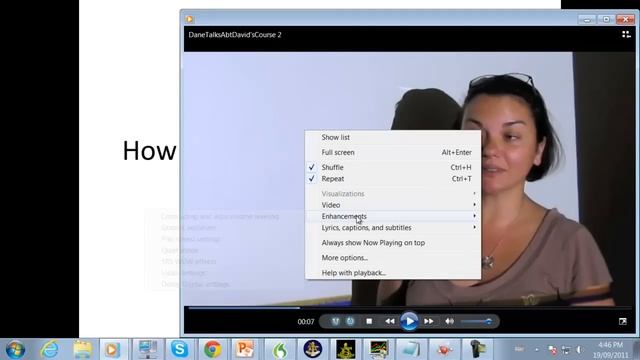This screenshot has width=640, height=360.
Task: Minimize the Media Player window
Action: pos(587,19)
